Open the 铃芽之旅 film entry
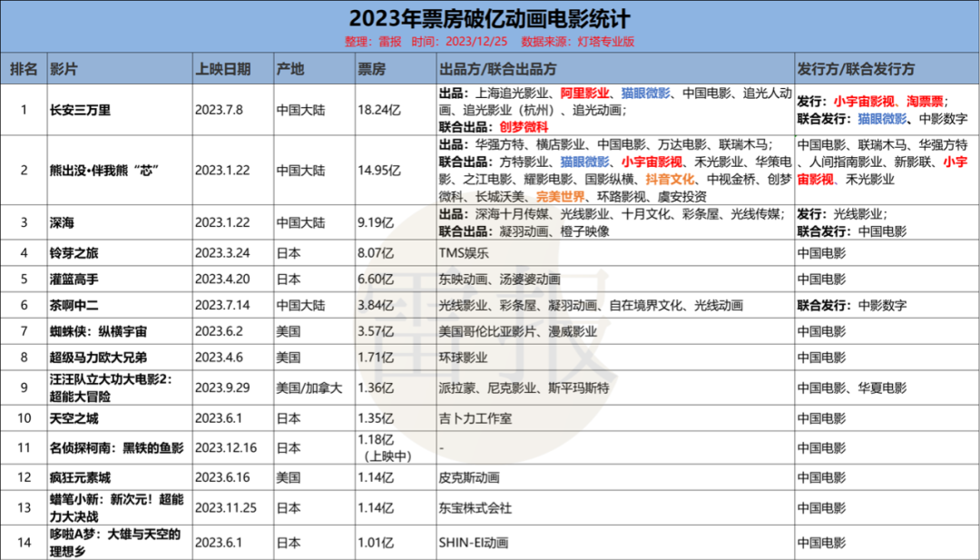This screenshot has height=560, width=980. (73, 255)
